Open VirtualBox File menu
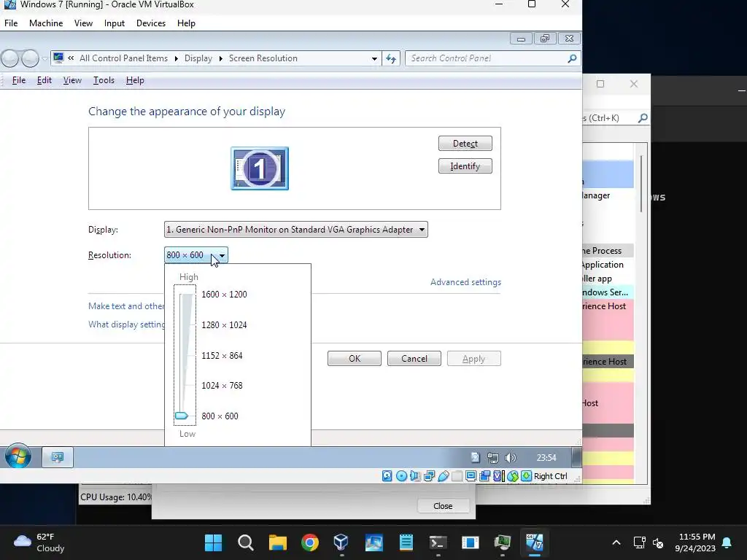Viewport: 747px width, 560px height. [x=11, y=23]
